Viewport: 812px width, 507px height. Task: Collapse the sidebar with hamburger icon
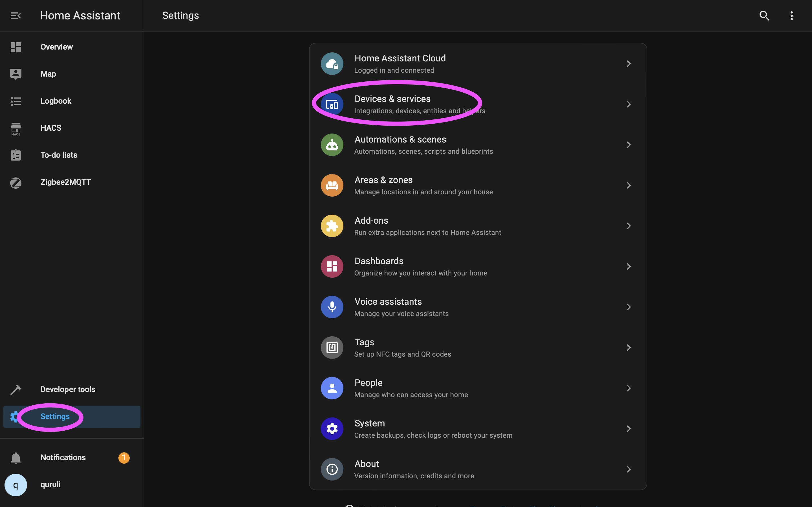point(16,16)
